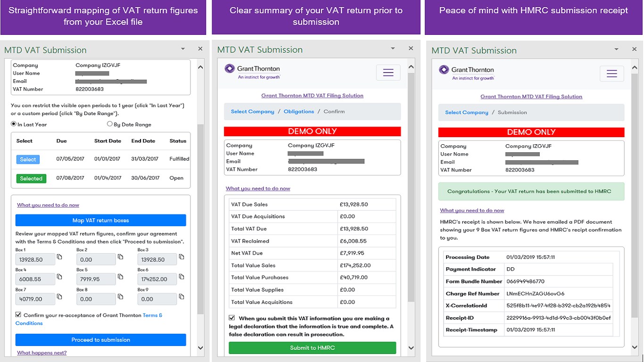Copy the Box 1 value
Screen dimensions: 644x362
(59, 257)
